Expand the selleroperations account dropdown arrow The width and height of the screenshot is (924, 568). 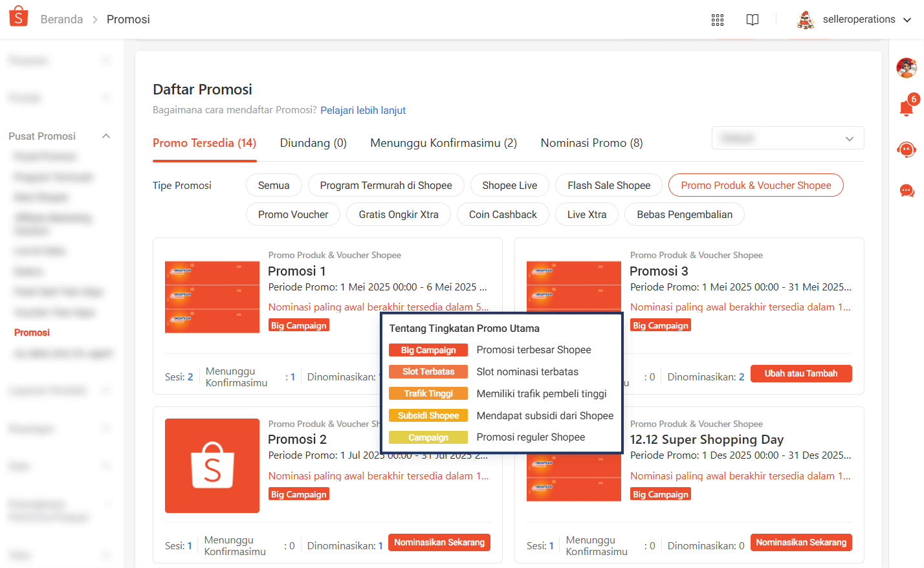coord(907,20)
